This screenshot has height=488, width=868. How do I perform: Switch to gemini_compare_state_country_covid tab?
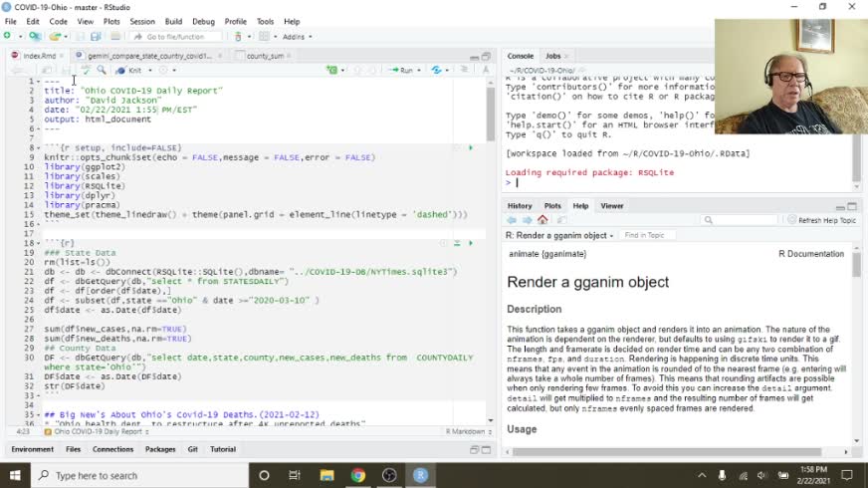point(149,56)
